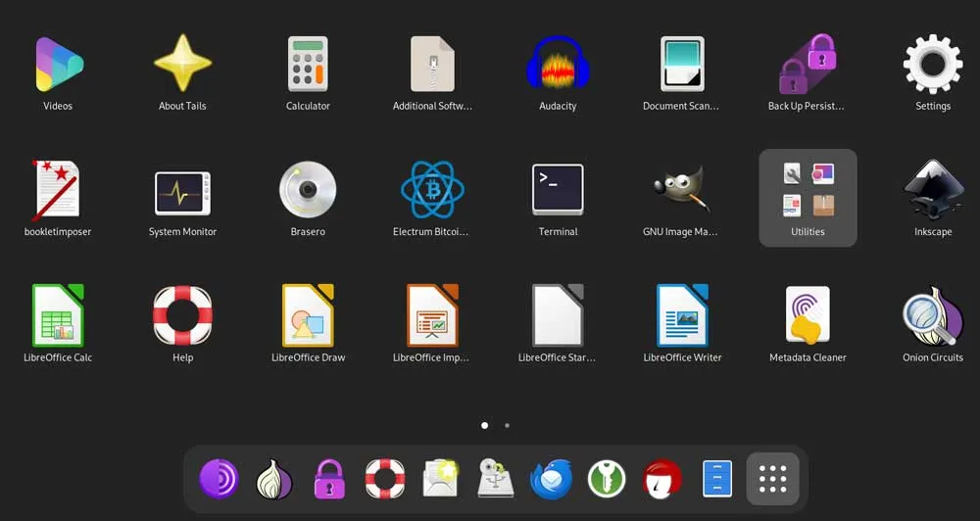The width and height of the screenshot is (980, 521).
Task: Launch Back Up Persistent Storage
Action: 808,65
